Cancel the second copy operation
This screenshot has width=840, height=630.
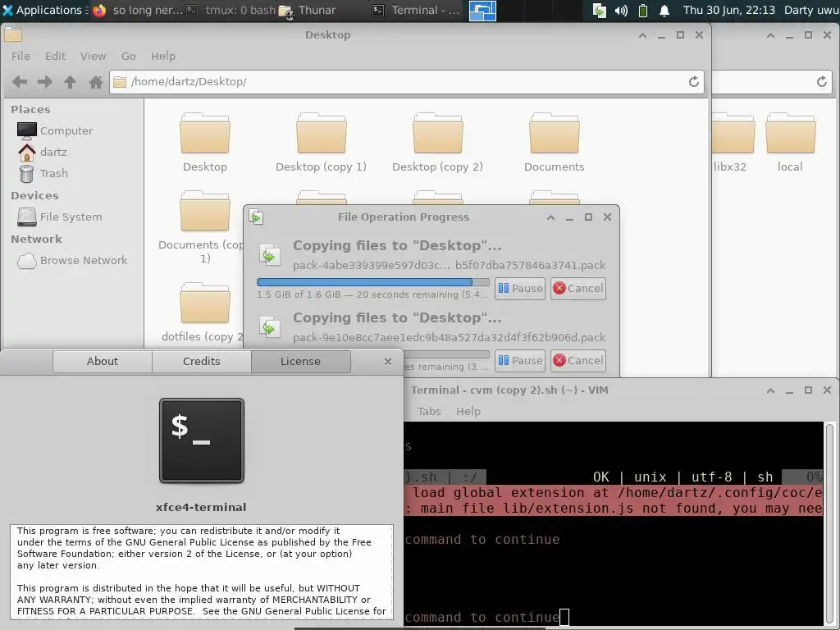(578, 361)
